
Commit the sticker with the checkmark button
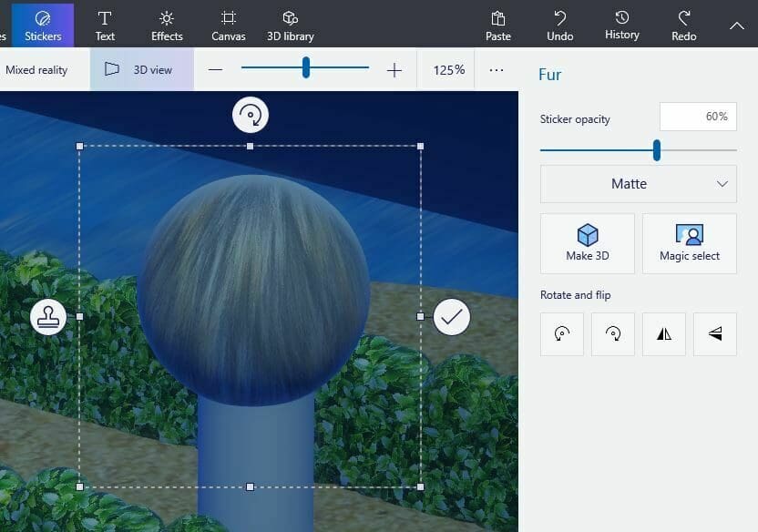[x=452, y=317]
